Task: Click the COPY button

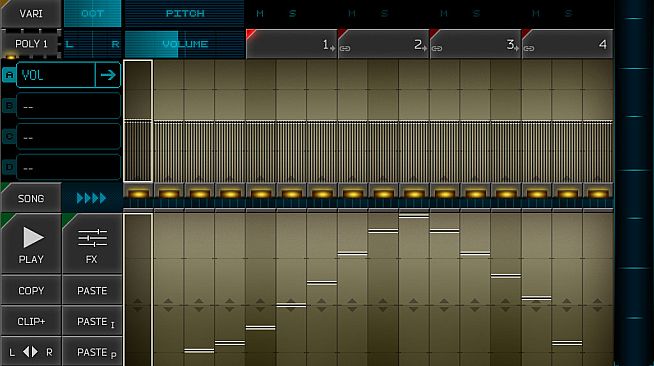Action: click(31, 291)
